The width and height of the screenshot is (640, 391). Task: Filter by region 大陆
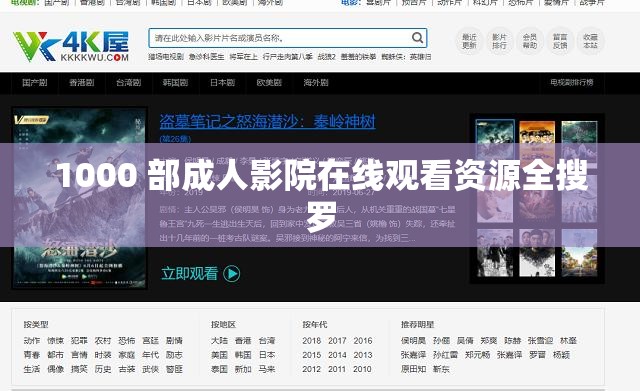(219, 340)
